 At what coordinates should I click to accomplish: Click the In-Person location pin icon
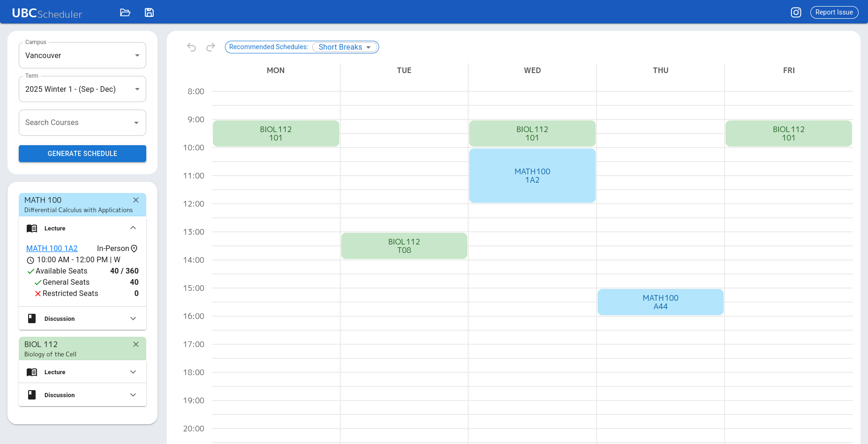(135, 248)
